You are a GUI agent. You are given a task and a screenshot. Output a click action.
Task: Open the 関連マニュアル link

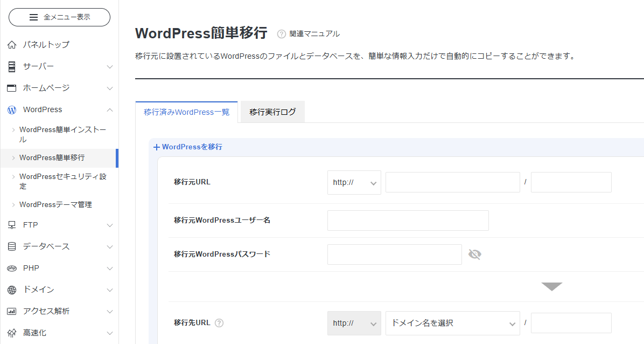(314, 34)
